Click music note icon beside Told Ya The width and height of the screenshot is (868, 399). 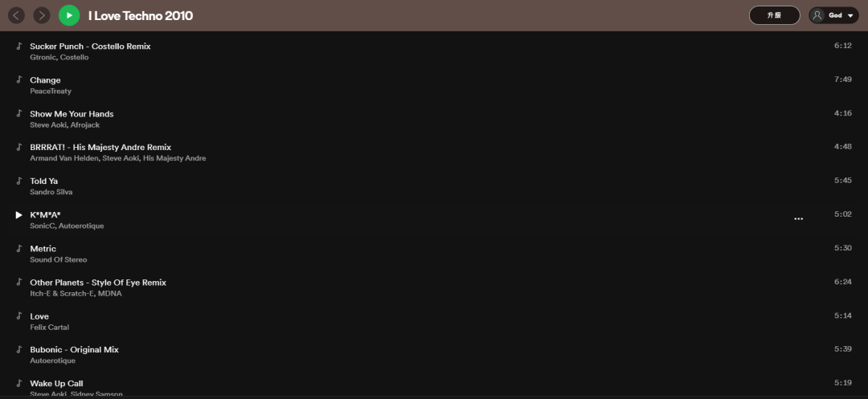pos(18,181)
